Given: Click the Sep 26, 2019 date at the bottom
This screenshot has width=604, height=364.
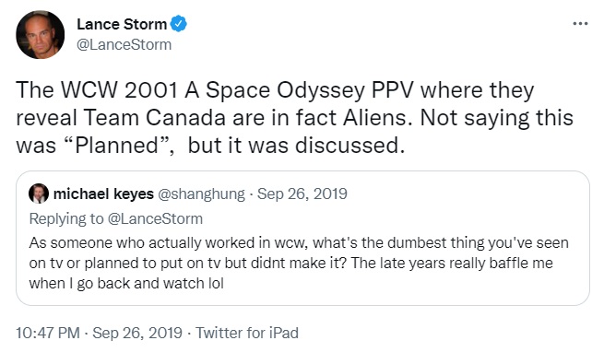Looking at the screenshot, I should coord(137,333).
